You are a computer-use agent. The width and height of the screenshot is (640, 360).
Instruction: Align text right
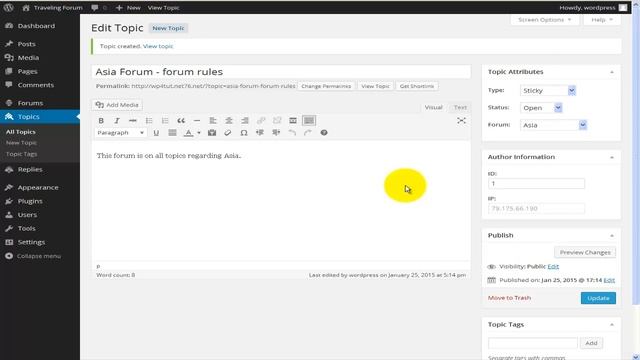tap(245, 120)
